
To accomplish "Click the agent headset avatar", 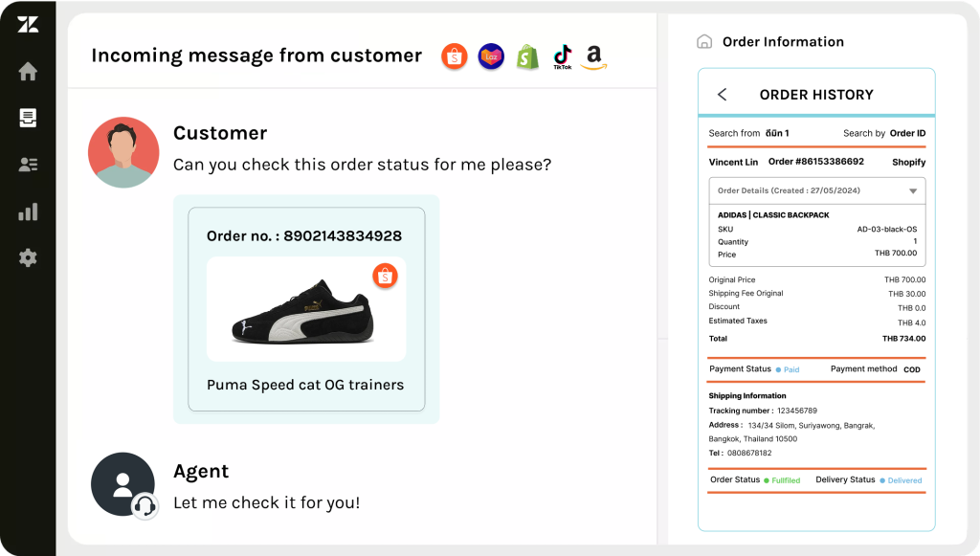I will point(123,485).
